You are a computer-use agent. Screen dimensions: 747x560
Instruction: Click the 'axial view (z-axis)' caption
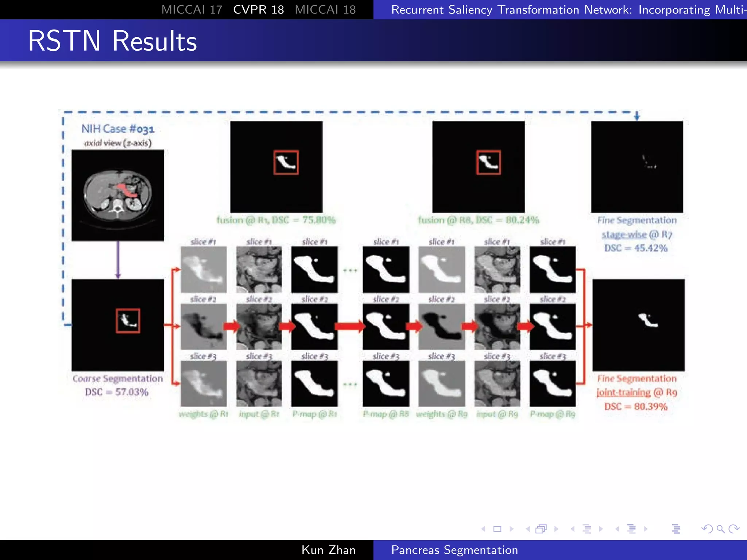(118, 143)
